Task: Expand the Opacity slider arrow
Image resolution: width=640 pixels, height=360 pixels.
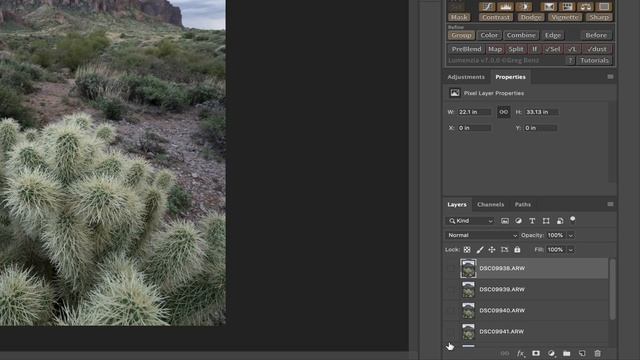Action: pos(571,236)
